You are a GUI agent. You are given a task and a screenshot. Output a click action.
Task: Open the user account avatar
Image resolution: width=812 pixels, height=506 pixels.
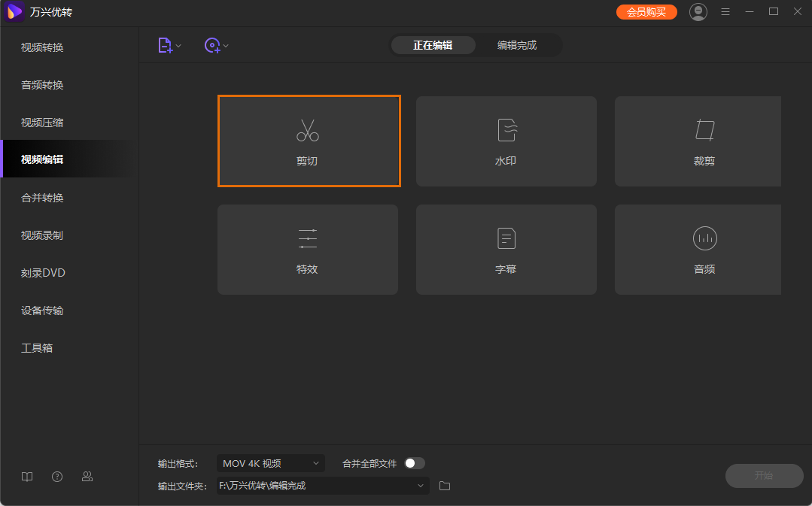[x=698, y=12]
